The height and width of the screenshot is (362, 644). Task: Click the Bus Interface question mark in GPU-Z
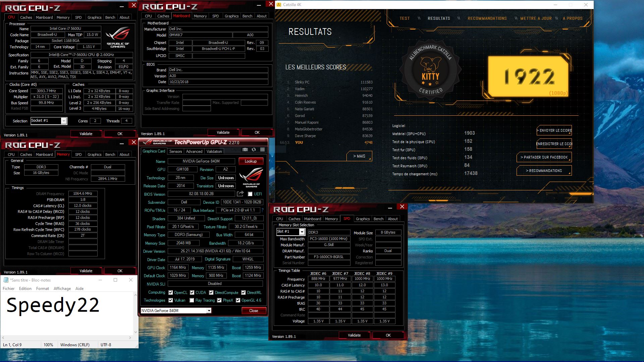[x=262, y=210]
